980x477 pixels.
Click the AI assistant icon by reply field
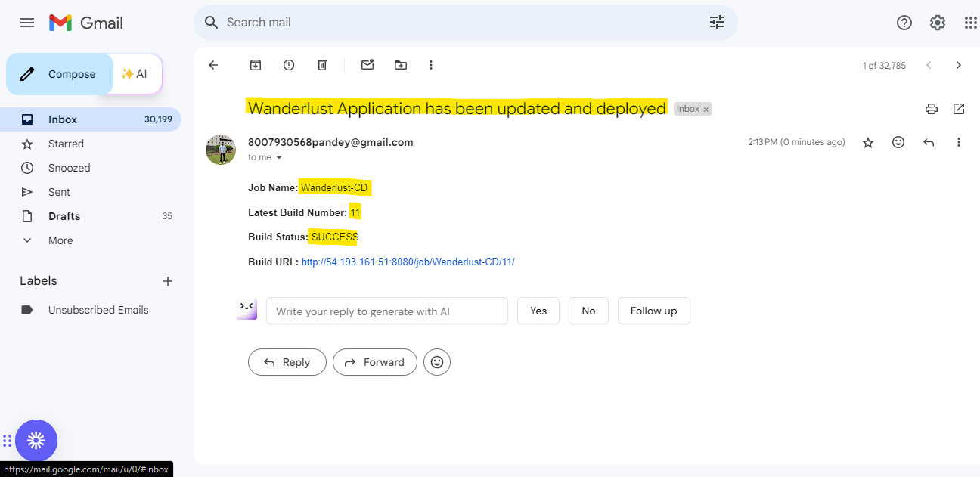tap(247, 309)
